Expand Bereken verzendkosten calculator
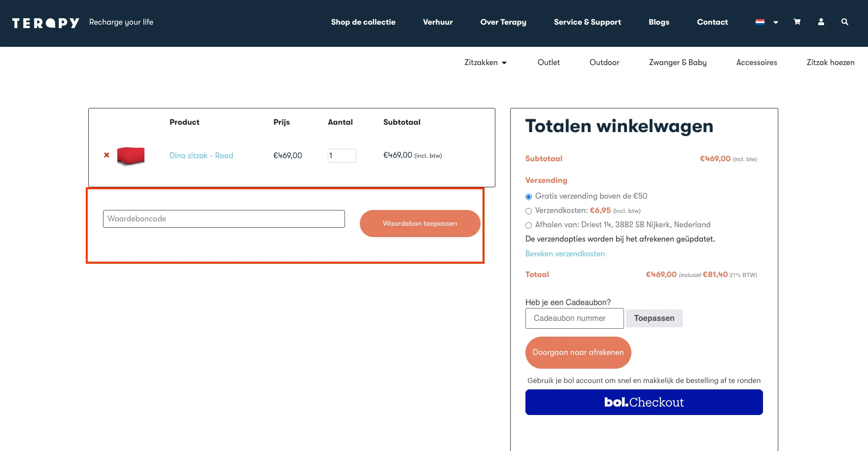Viewport: 868px width, 451px height. 565,254
